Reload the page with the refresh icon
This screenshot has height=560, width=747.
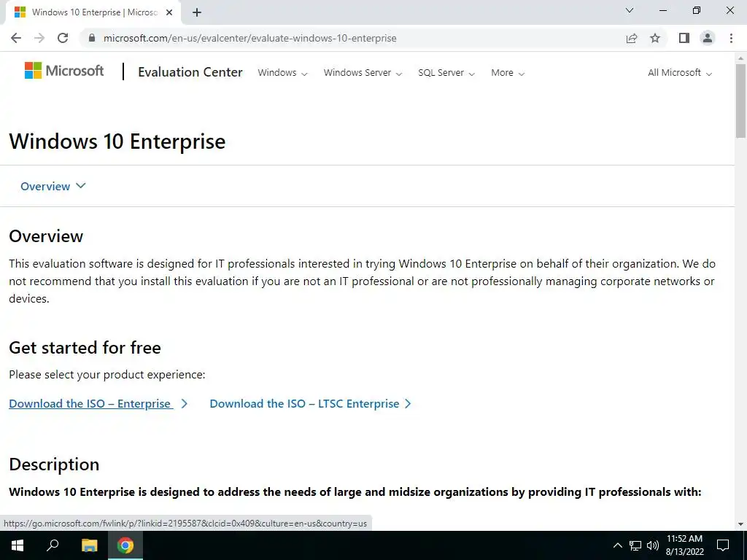[x=63, y=38]
